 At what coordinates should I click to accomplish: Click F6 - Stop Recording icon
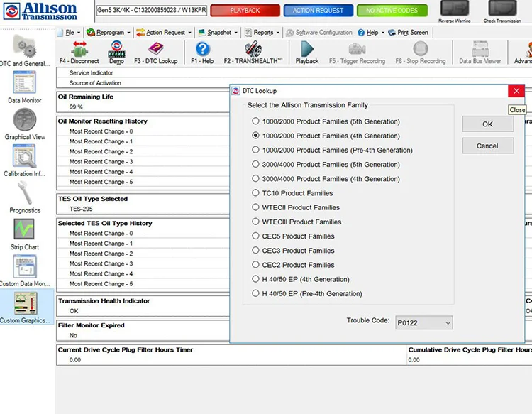click(421, 53)
